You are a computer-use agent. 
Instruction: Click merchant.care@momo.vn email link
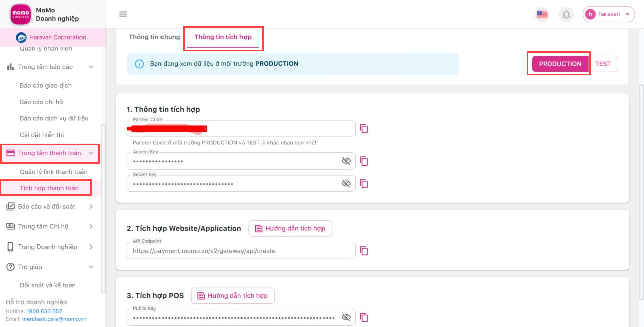(54, 319)
